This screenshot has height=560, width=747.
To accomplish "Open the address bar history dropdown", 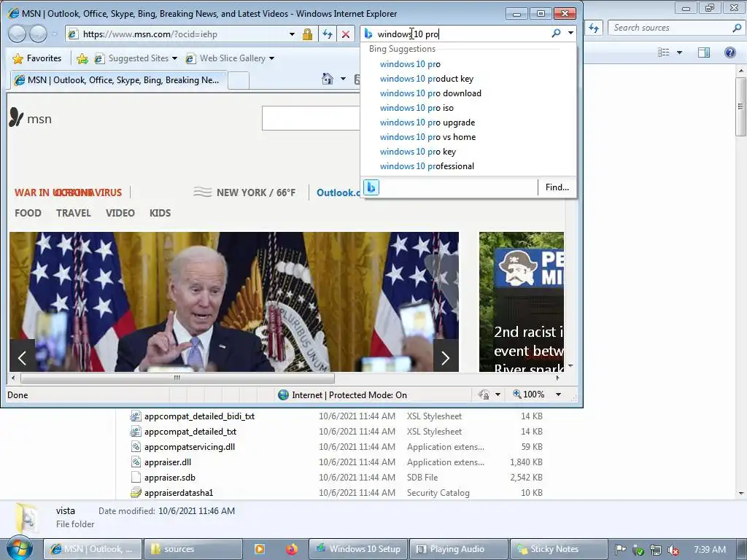I will coord(292,34).
